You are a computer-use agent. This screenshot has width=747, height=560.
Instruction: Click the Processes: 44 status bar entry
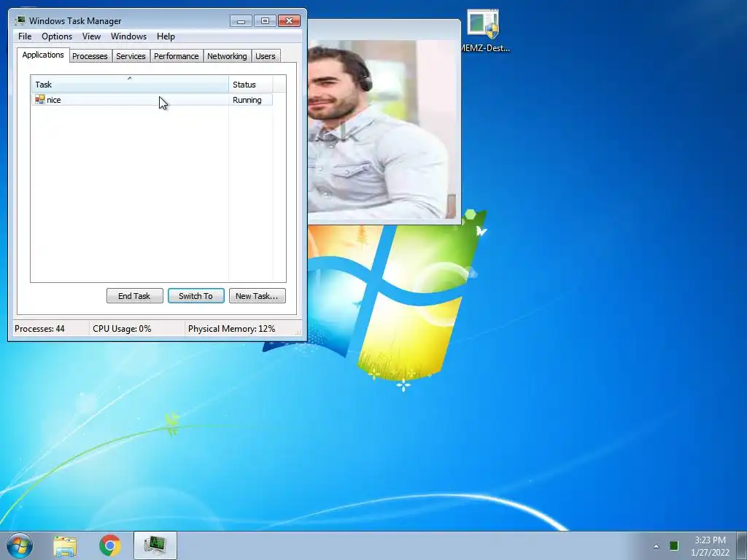[39, 329]
